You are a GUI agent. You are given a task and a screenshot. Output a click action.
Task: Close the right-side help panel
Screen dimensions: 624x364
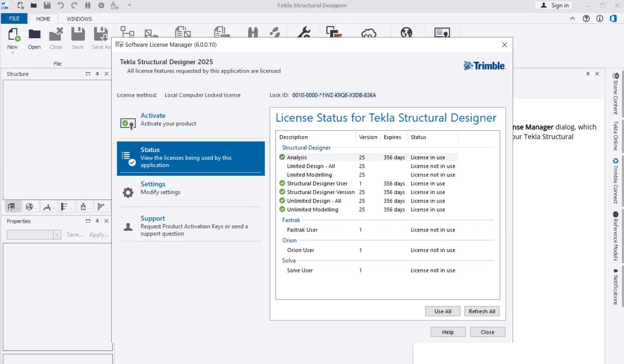coord(597,74)
